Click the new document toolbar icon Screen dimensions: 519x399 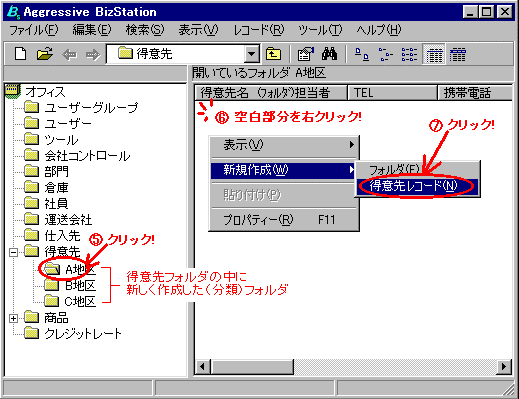tap(21, 54)
